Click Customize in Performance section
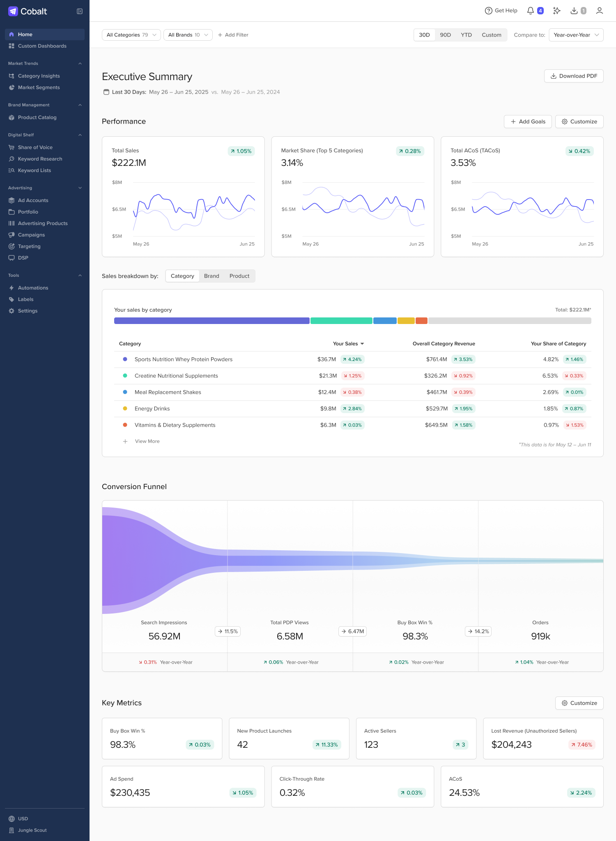Image resolution: width=616 pixels, height=841 pixels. (x=579, y=122)
